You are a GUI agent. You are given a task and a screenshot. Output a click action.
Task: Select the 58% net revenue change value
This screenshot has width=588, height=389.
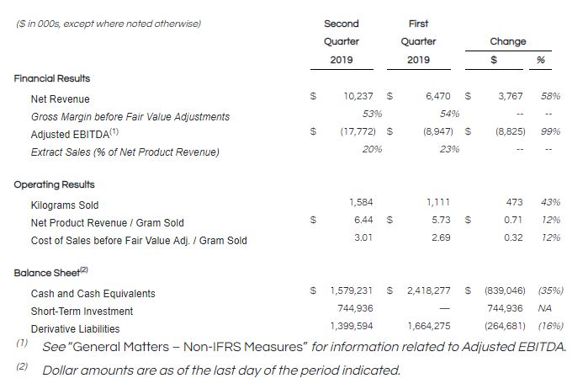[551, 98]
